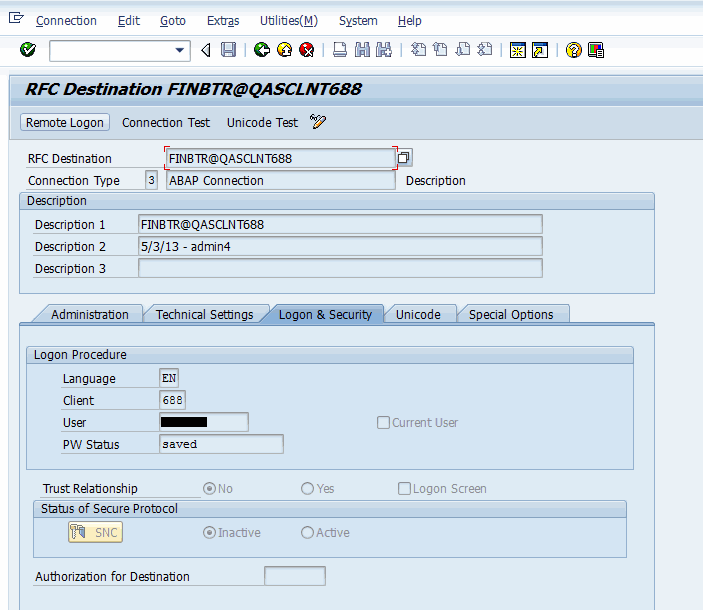Click the PW Status field saved
The height and width of the screenshot is (610, 703).
(x=221, y=444)
